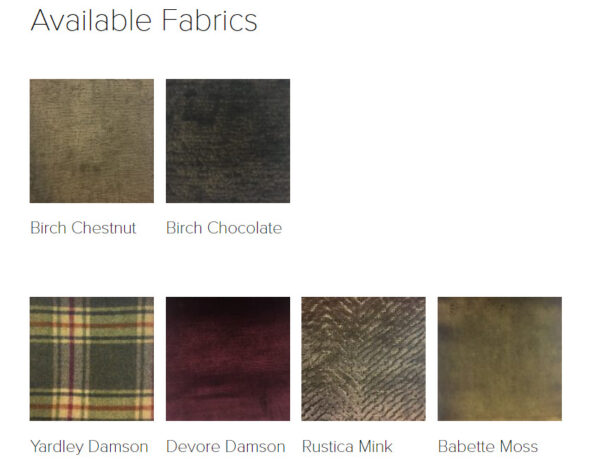Click the Babette Moss text label
The image size is (600, 464).
point(488,446)
